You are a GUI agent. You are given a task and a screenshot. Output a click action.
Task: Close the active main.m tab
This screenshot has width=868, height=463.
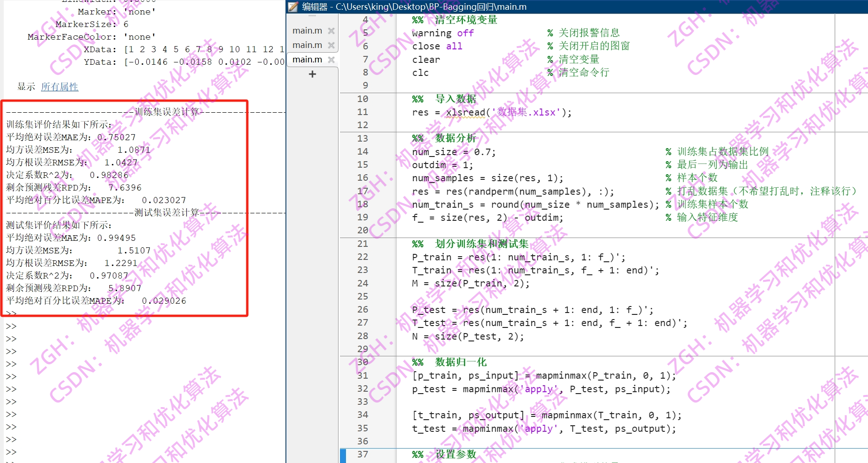point(331,59)
